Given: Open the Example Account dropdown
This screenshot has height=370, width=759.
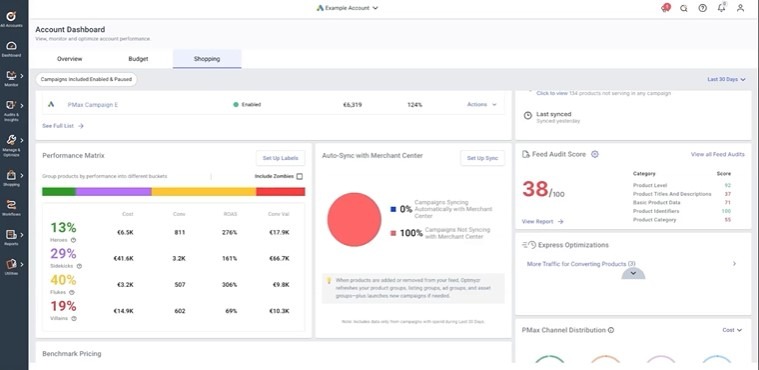Looking at the screenshot, I should click(x=347, y=8).
